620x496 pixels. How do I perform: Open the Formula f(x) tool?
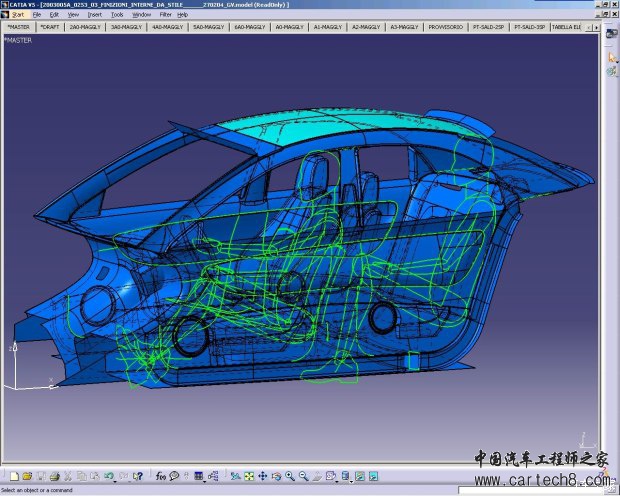point(160,475)
